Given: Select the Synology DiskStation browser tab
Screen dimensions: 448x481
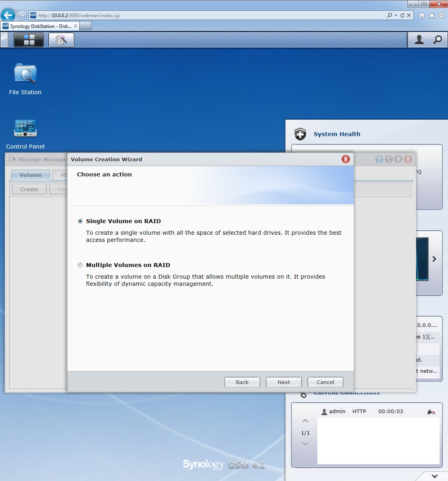Looking at the screenshot, I should click(x=40, y=26).
